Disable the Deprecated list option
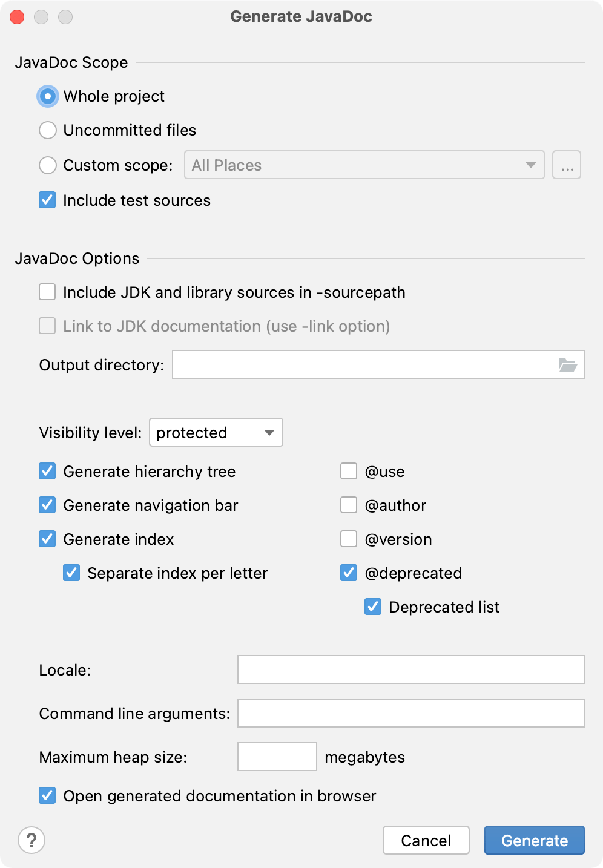The image size is (603, 868). [372, 607]
